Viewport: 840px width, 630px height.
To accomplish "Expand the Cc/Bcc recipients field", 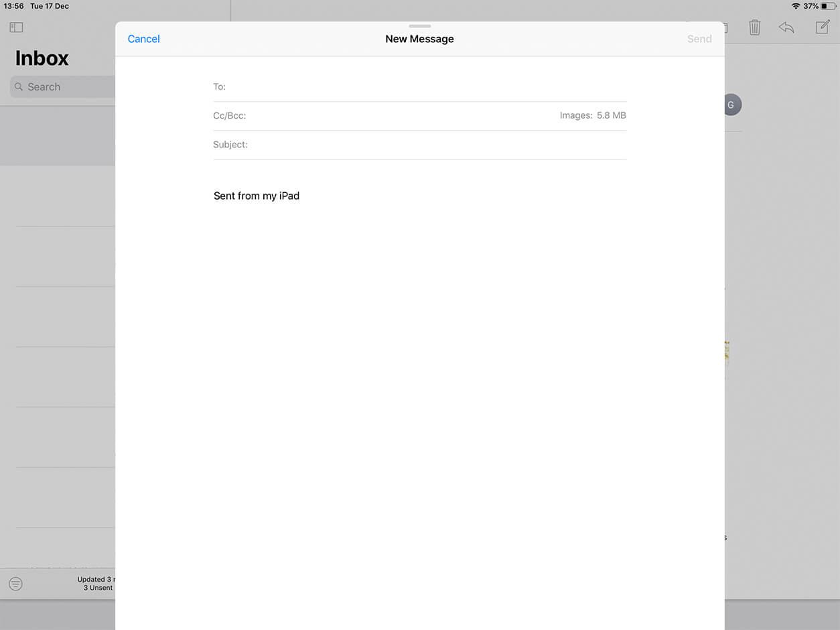I will (230, 115).
